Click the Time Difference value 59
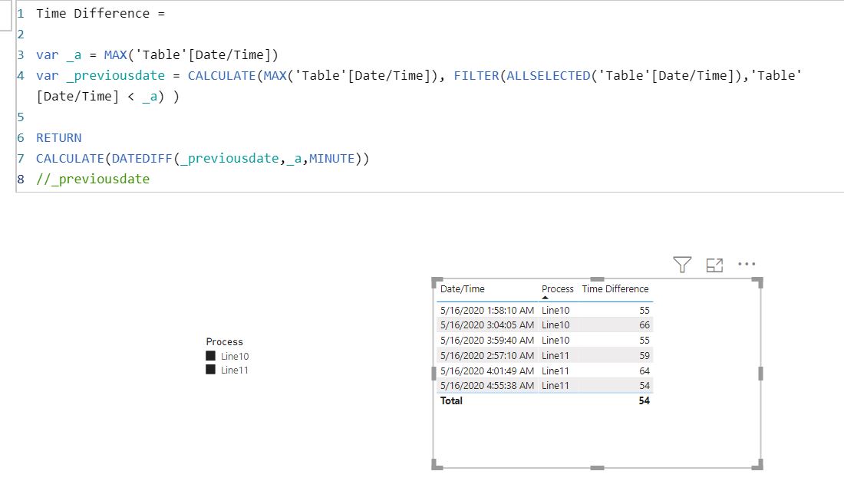The width and height of the screenshot is (844, 504). coord(645,355)
